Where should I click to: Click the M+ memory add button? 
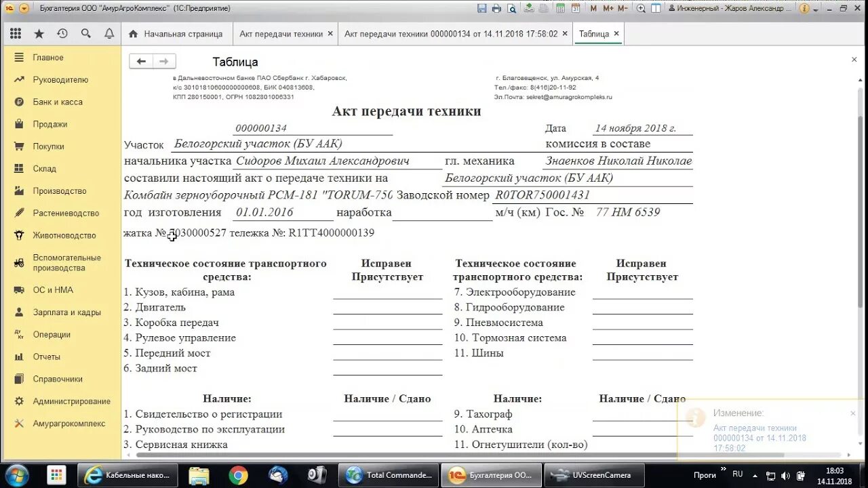pyautogui.click(x=608, y=8)
